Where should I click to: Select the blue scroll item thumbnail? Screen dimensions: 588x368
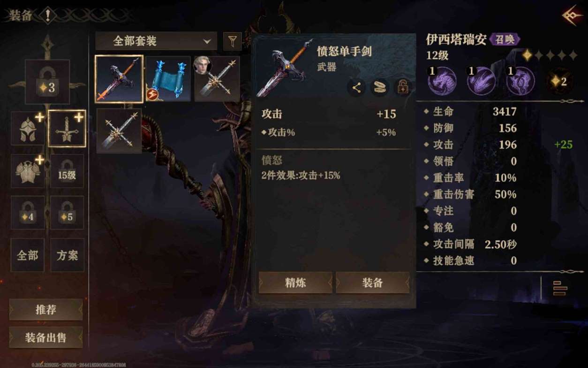pyautogui.click(x=168, y=79)
